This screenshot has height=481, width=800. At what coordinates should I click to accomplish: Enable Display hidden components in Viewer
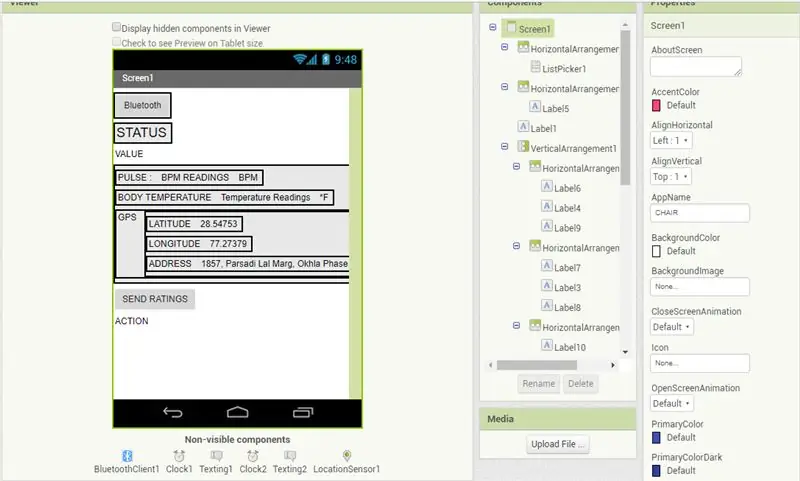pyautogui.click(x=116, y=27)
